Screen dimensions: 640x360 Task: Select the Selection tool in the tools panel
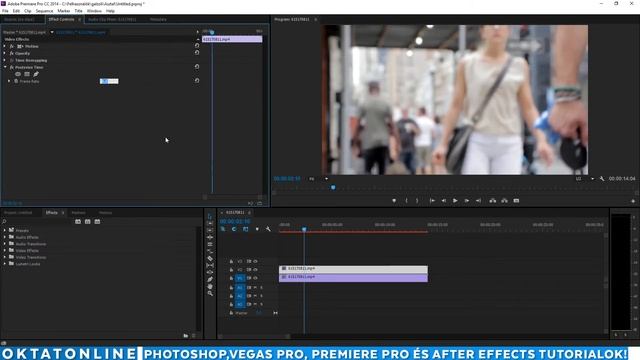pyautogui.click(x=210, y=216)
